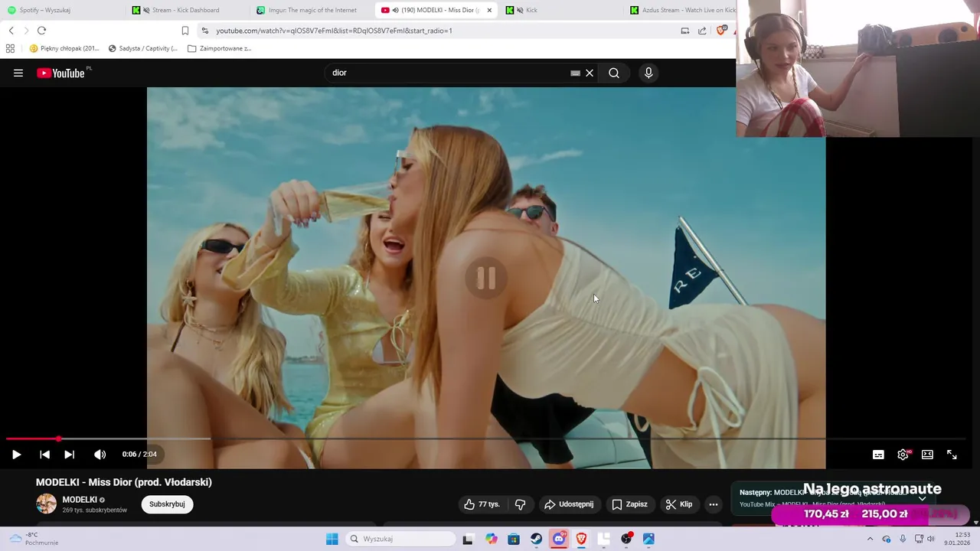Switch to Azdus Stream Kick tab

(x=683, y=10)
